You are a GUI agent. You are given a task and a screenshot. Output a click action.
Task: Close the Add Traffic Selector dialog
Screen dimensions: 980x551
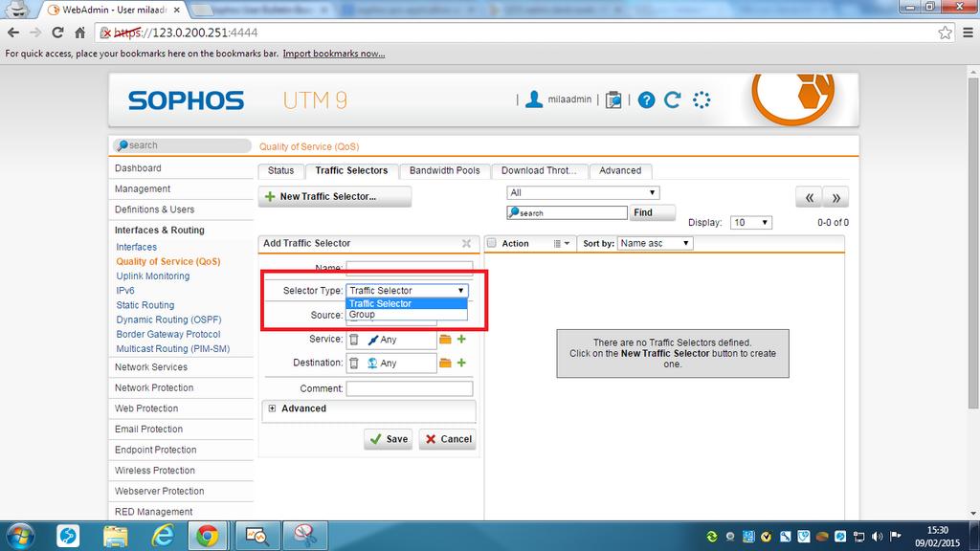466,244
